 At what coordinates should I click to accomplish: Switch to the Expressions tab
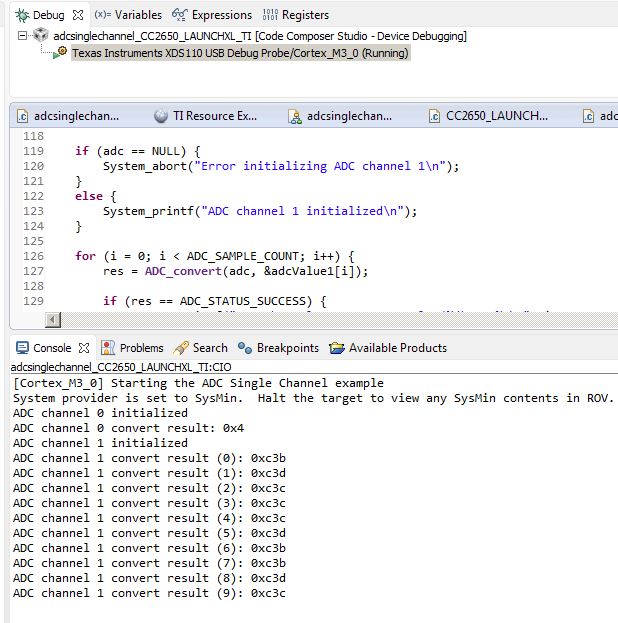(x=212, y=15)
